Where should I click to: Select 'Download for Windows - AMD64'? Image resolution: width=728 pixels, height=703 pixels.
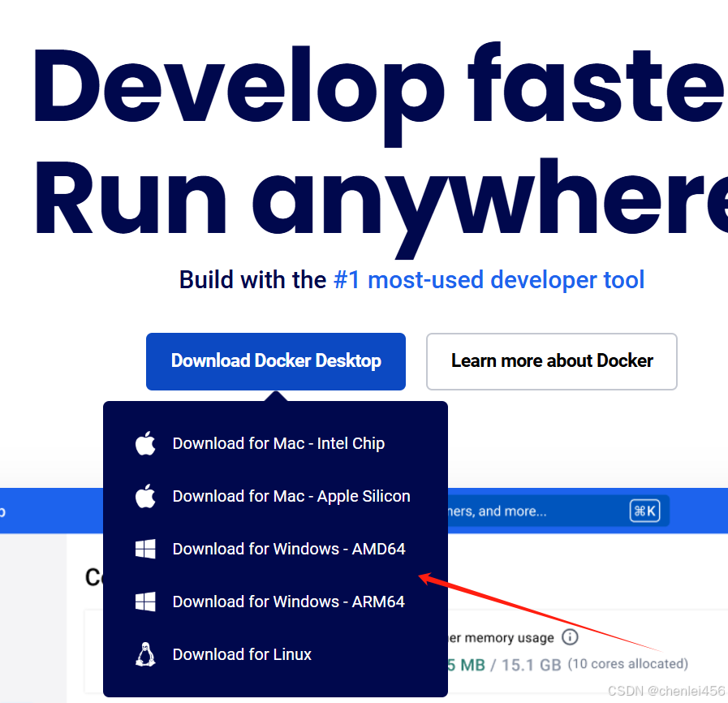pyautogui.click(x=289, y=549)
